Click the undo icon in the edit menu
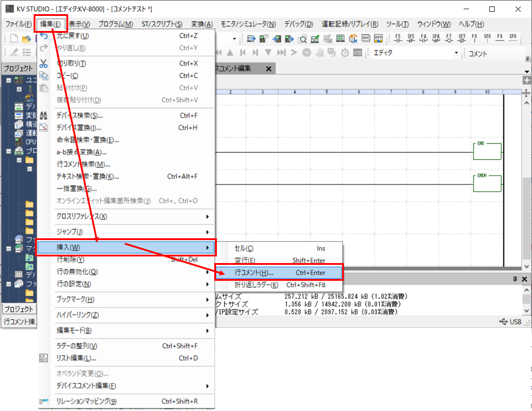The image size is (532, 411). pyautogui.click(x=43, y=36)
